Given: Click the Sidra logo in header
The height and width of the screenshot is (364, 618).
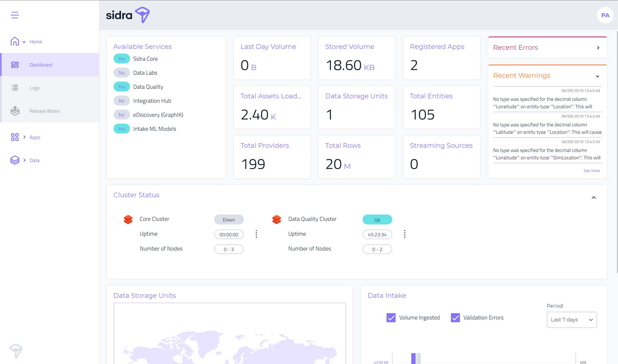Looking at the screenshot, I should (128, 15).
